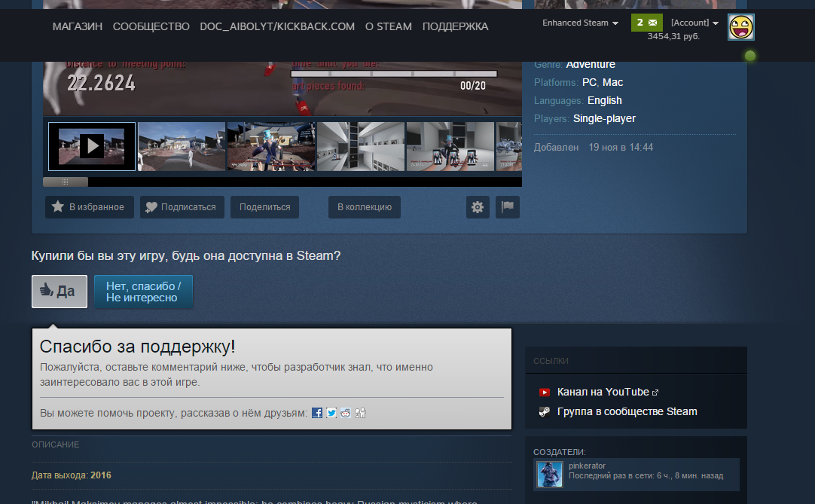
Task: Open pinkerator creator profile name
Action: [x=587, y=466]
